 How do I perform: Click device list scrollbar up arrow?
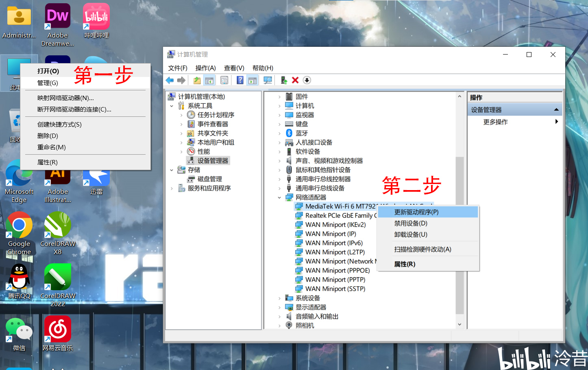pyautogui.click(x=460, y=96)
